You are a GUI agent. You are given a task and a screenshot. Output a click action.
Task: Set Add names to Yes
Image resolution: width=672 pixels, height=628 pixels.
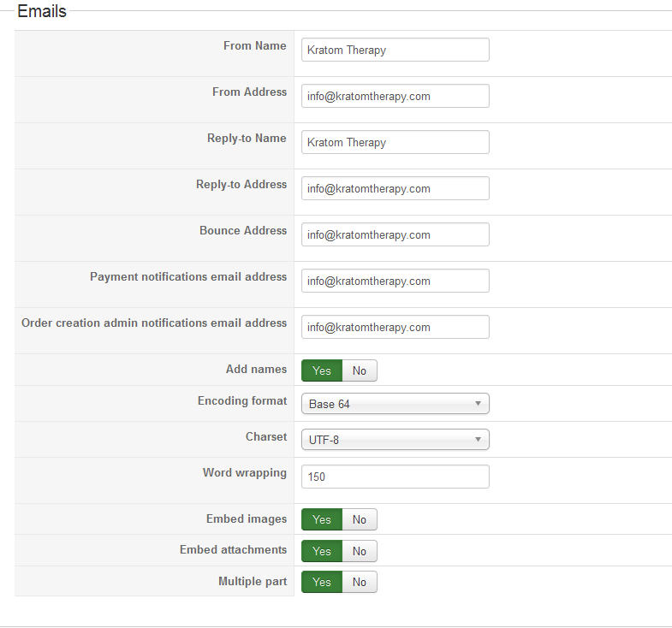click(x=322, y=370)
